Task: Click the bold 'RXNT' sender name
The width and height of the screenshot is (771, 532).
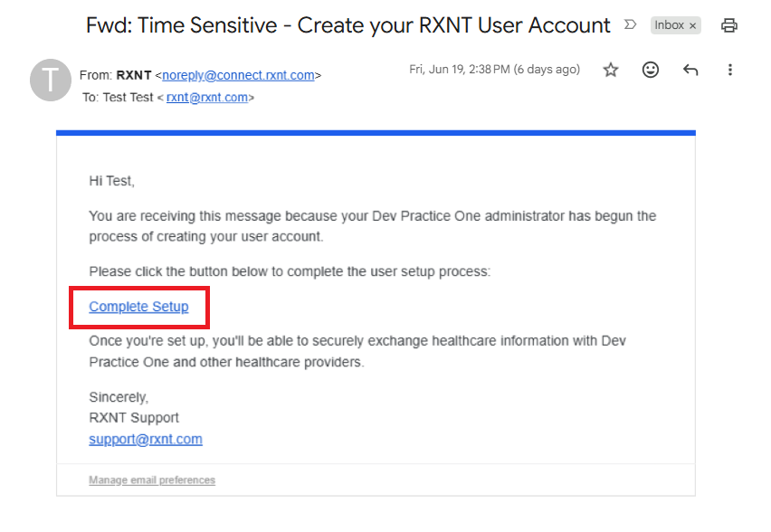Action: [134, 75]
